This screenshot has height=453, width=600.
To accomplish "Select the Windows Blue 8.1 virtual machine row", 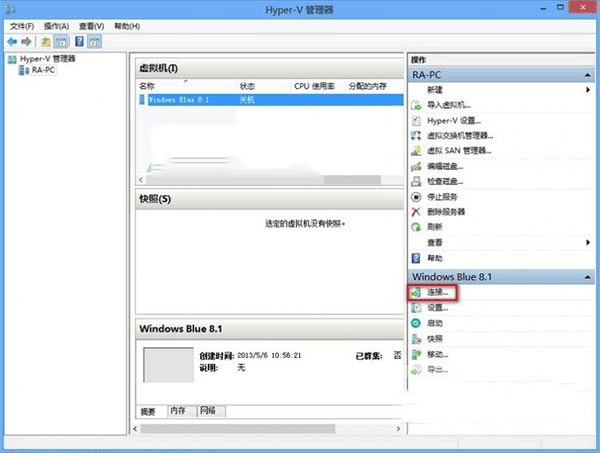I will pyautogui.click(x=271, y=100).
